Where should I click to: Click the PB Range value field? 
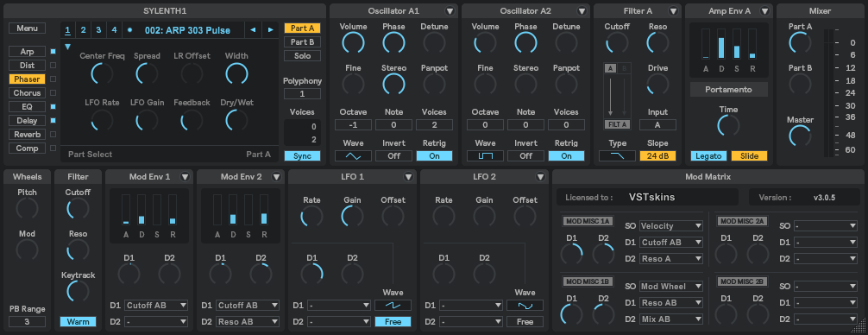[x=27, y=322]
